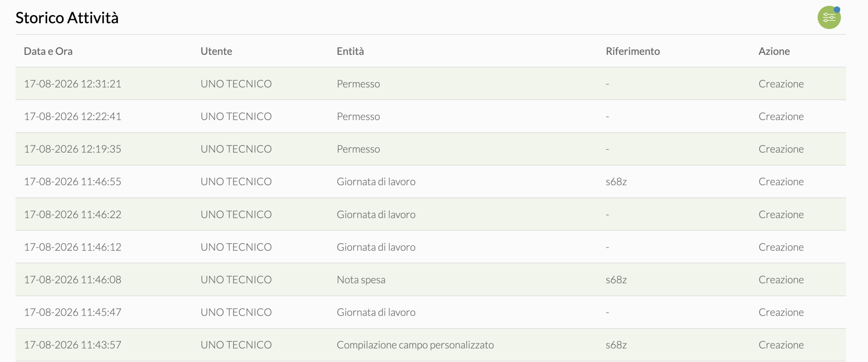Click s68z reference in Nota spesa row
The image size is (868, 362).
616,280
